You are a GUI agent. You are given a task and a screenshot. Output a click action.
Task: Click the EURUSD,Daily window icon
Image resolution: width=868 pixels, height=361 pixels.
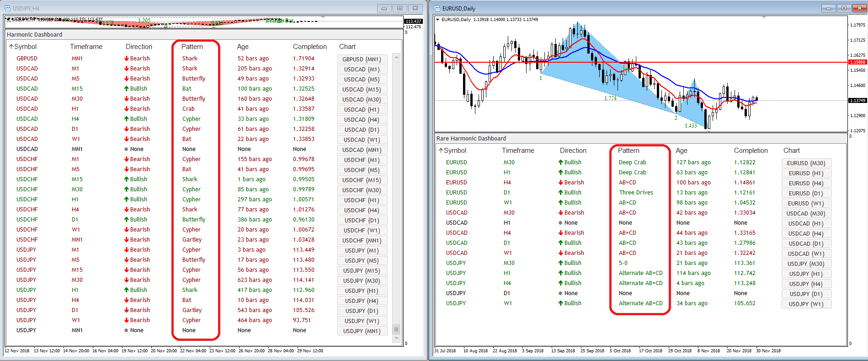(x=437, y=8)
